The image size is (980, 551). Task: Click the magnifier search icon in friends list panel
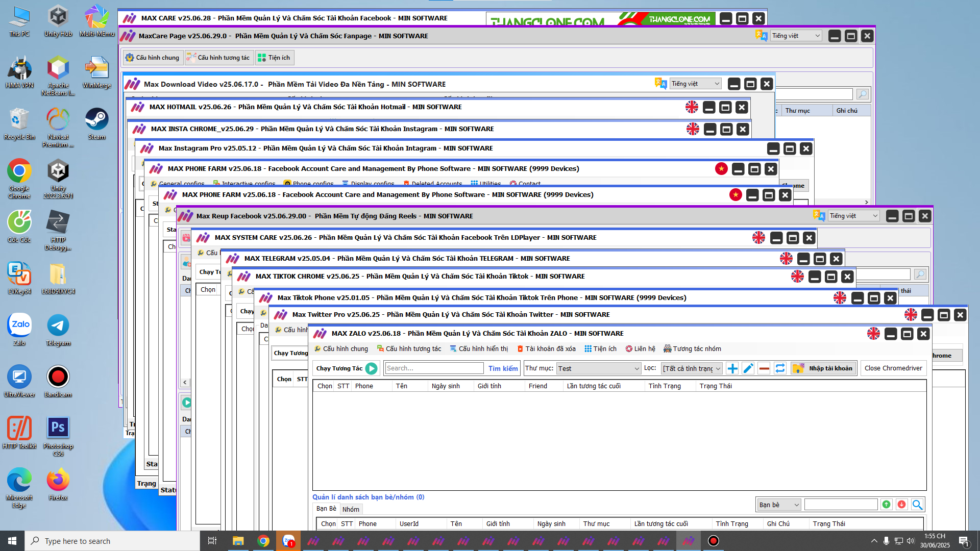point(917,505)
